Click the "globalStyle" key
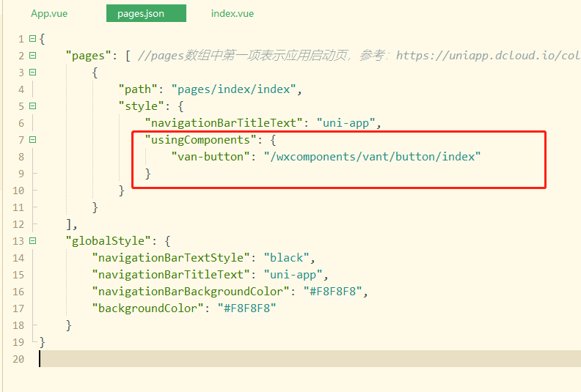 [108, 241]
